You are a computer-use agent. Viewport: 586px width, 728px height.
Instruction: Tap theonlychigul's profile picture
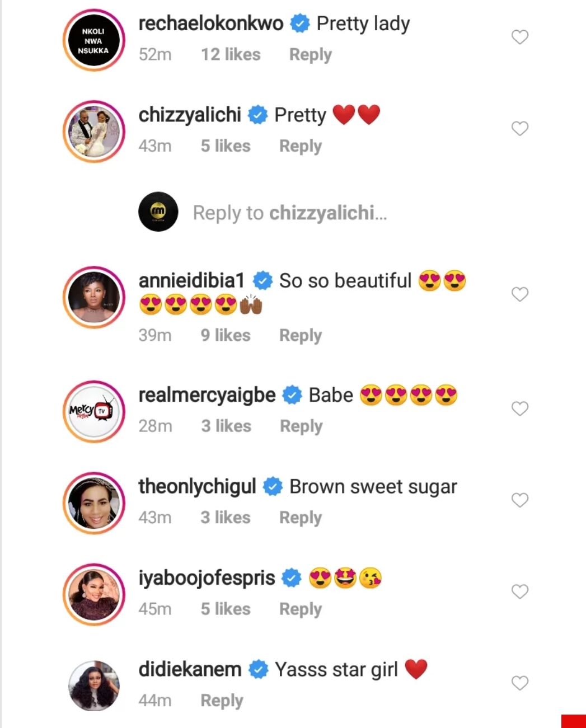pos(93,503)
